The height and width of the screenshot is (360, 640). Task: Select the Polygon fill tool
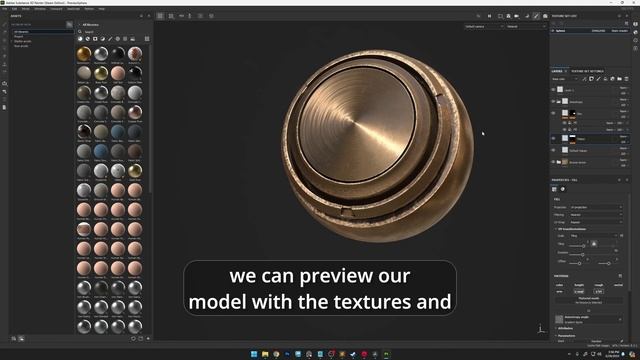click(x=4, y=49)
